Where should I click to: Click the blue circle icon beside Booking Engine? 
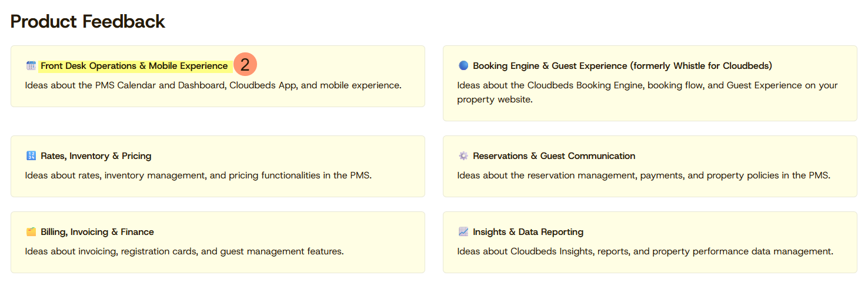click(463, 66)
